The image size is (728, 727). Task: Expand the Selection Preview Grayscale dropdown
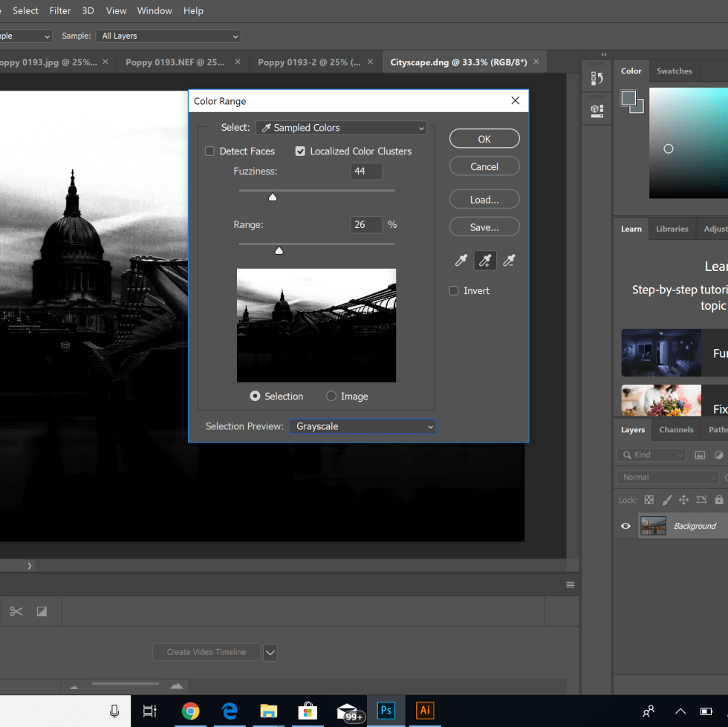362,426
